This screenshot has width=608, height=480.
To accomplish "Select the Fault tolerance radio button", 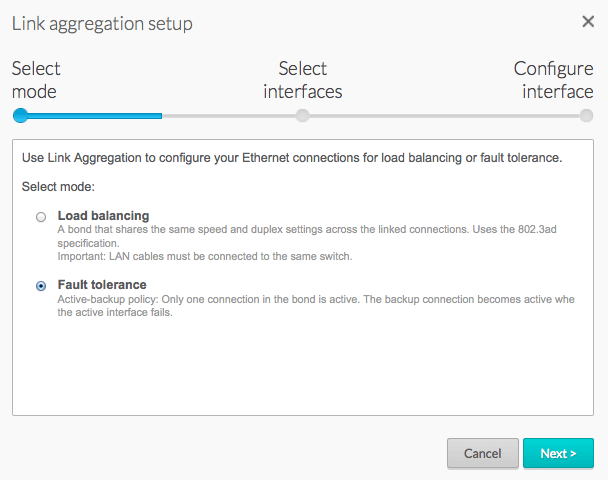I will [41, 285].
